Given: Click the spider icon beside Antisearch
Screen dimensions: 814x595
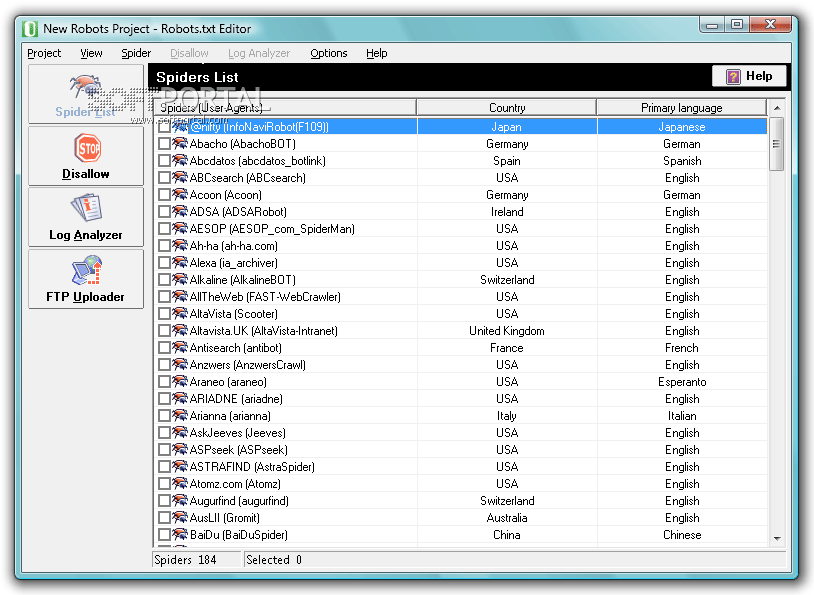Looking at the screenshot, I should (180, 347).
